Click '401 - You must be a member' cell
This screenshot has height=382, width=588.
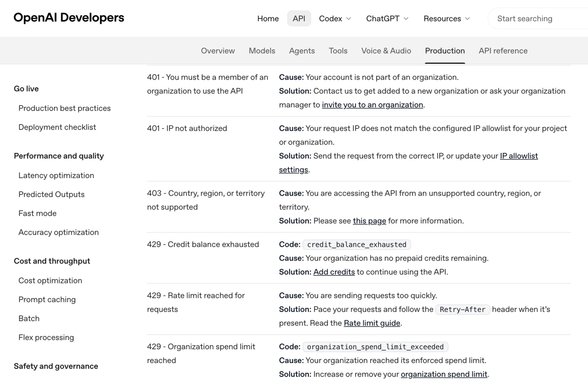208,84
